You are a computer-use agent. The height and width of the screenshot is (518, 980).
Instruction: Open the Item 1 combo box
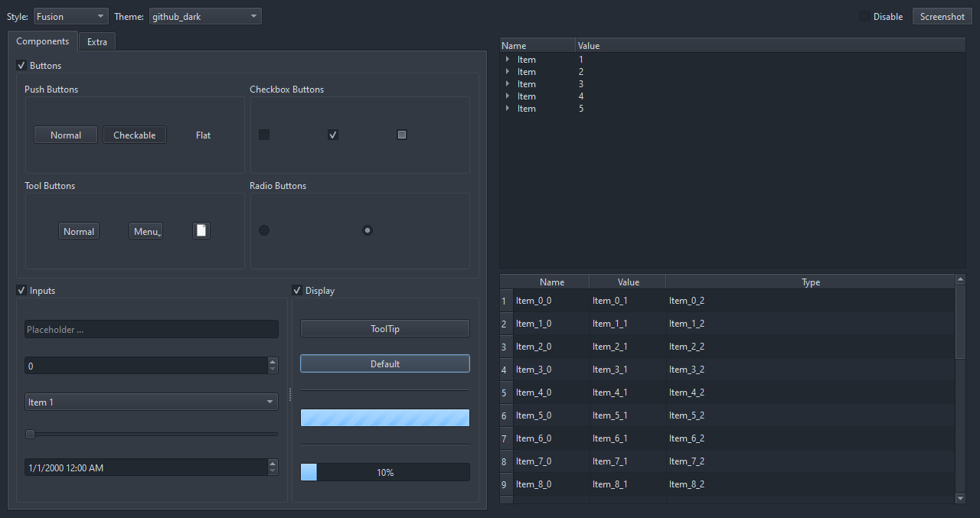coord(151,402)
